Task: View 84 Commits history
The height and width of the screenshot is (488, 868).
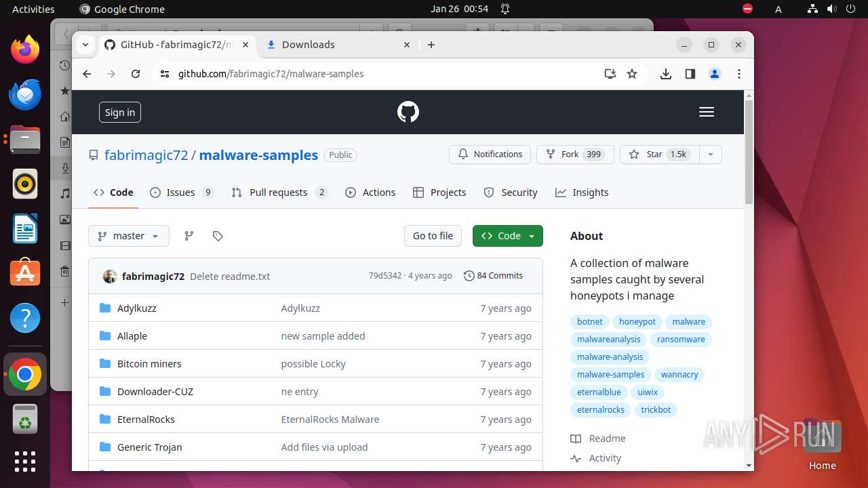Action: point(493,276)
